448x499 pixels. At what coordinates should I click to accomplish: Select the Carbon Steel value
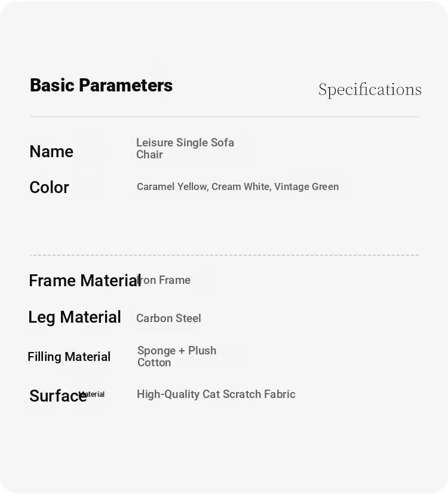point(168,319)
